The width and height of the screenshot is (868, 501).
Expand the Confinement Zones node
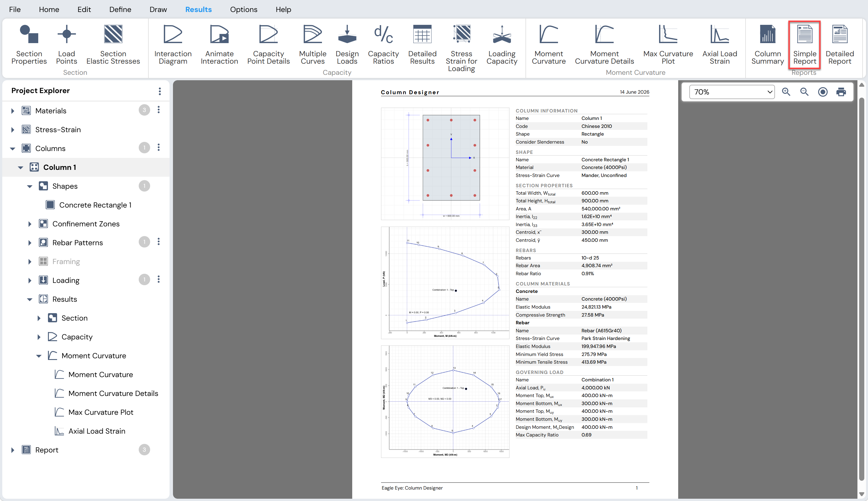click(x=30, y=224)
